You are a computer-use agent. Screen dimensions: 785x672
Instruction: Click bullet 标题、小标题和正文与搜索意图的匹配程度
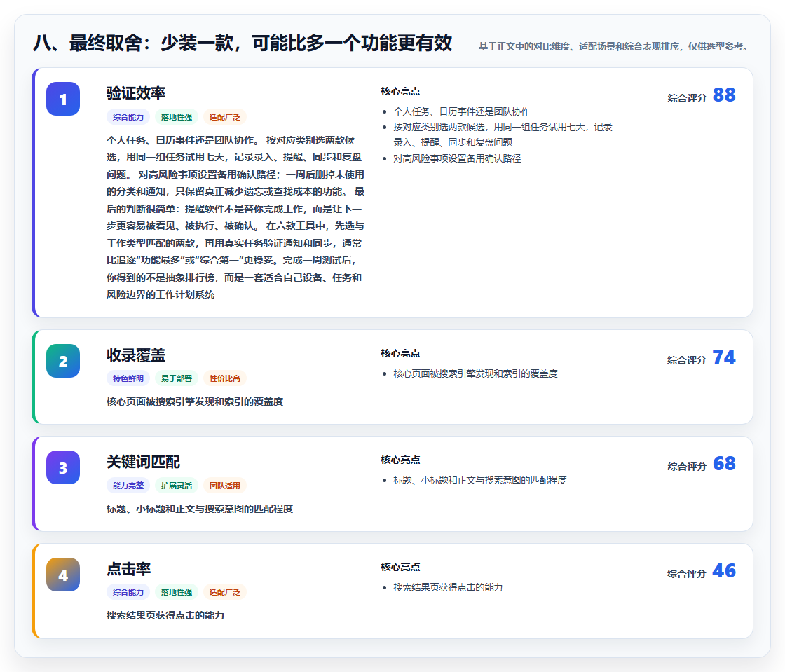click(x=479, y=481)
